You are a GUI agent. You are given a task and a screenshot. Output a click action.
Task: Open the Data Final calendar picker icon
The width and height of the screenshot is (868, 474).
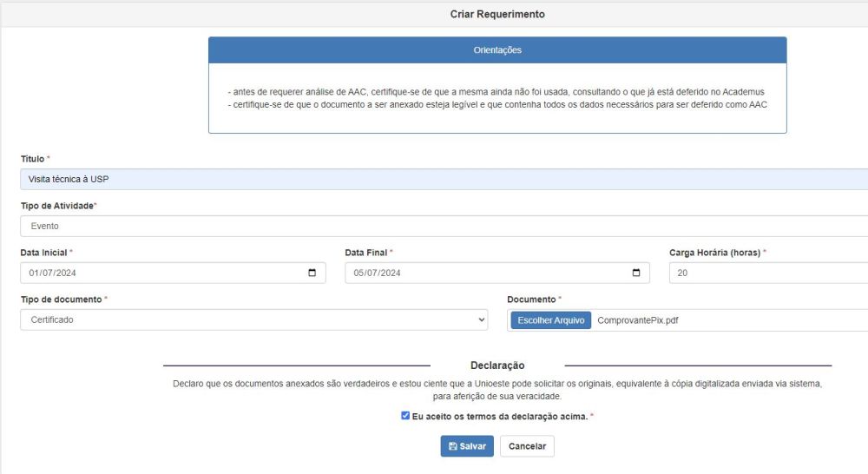point(636,273)
